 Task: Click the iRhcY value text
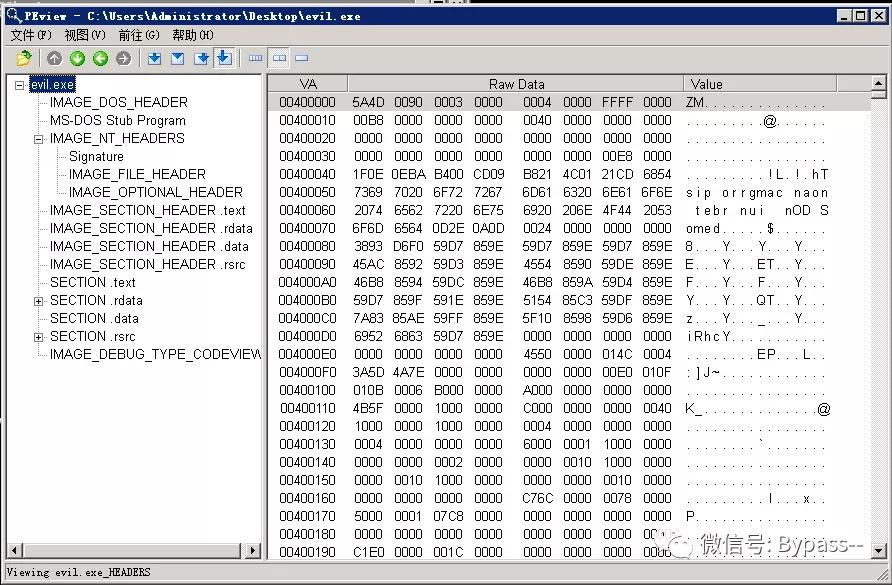708,336
